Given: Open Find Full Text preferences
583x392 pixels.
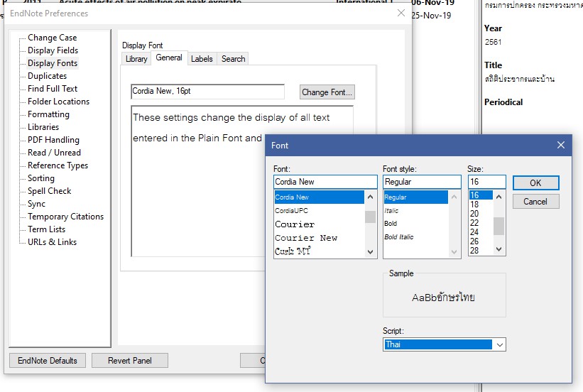Looking at the screenshot, I should coord(53,89).
